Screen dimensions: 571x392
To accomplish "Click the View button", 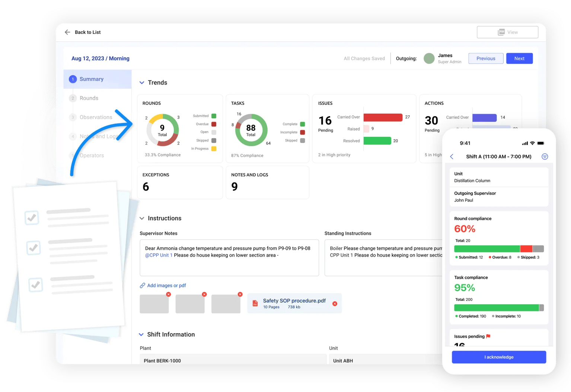I will pyautogui.click(x=508, y=32).
